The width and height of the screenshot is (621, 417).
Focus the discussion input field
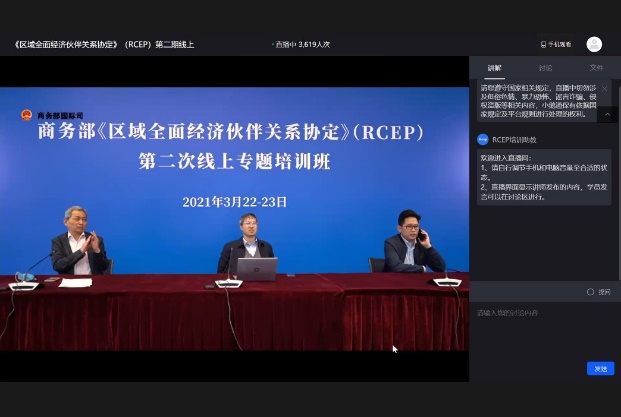click(545, 332)
